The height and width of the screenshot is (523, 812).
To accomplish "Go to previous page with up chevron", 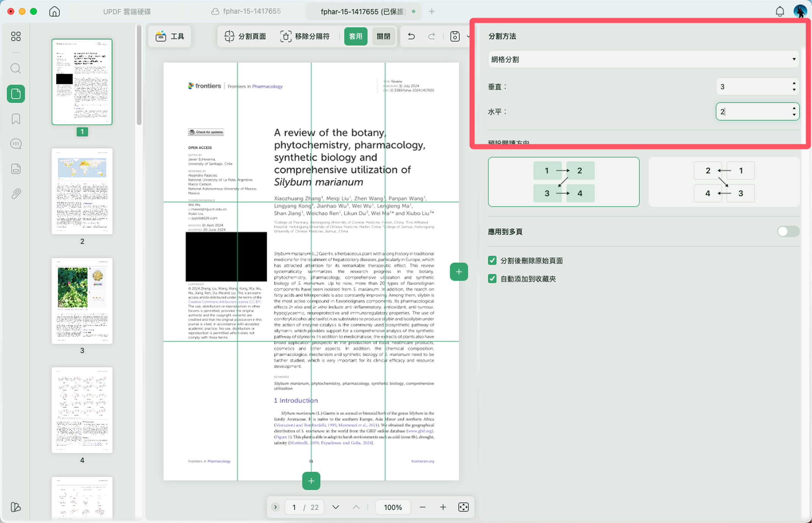I will [x=356, y=507].
